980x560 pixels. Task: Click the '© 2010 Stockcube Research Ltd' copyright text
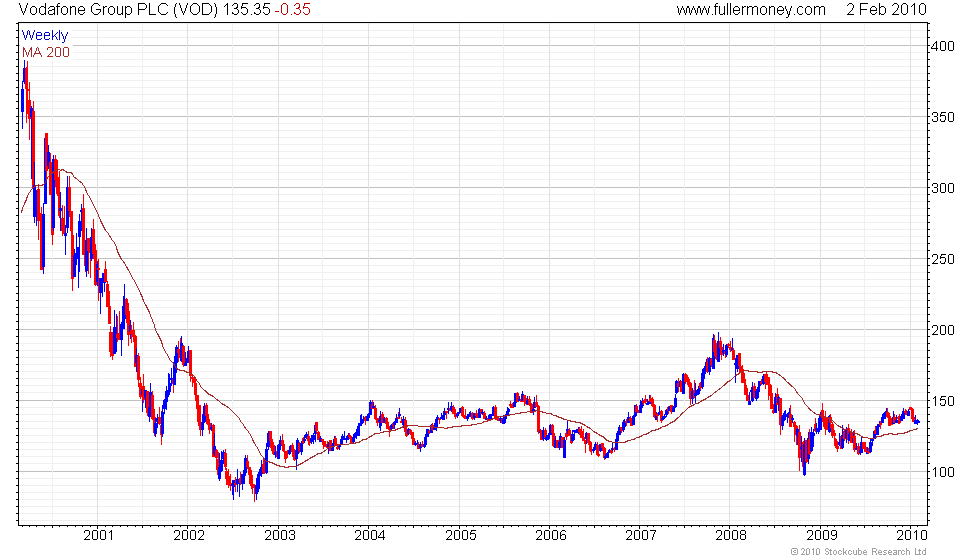pos(859,552)
